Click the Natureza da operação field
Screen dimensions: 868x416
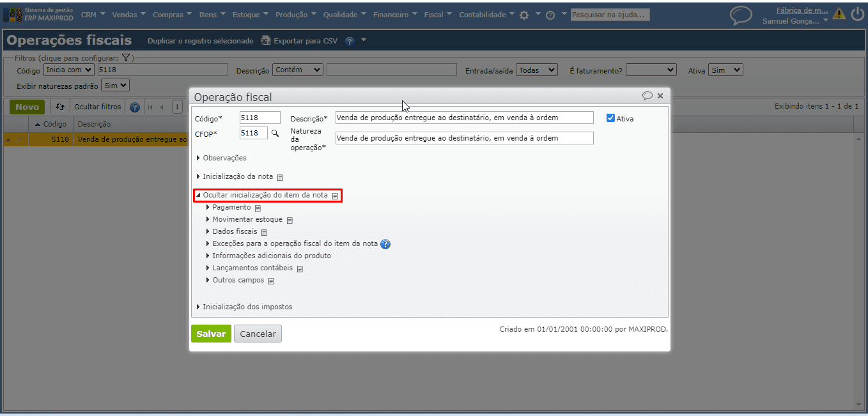coord(465,138)
